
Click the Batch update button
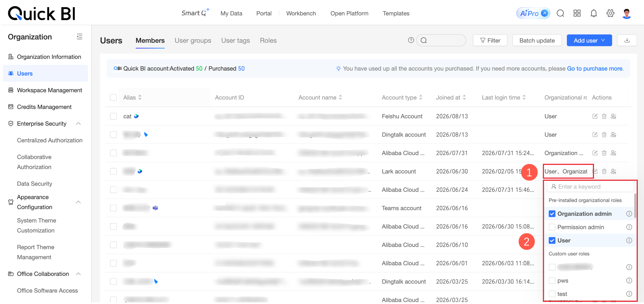[537, 40]
